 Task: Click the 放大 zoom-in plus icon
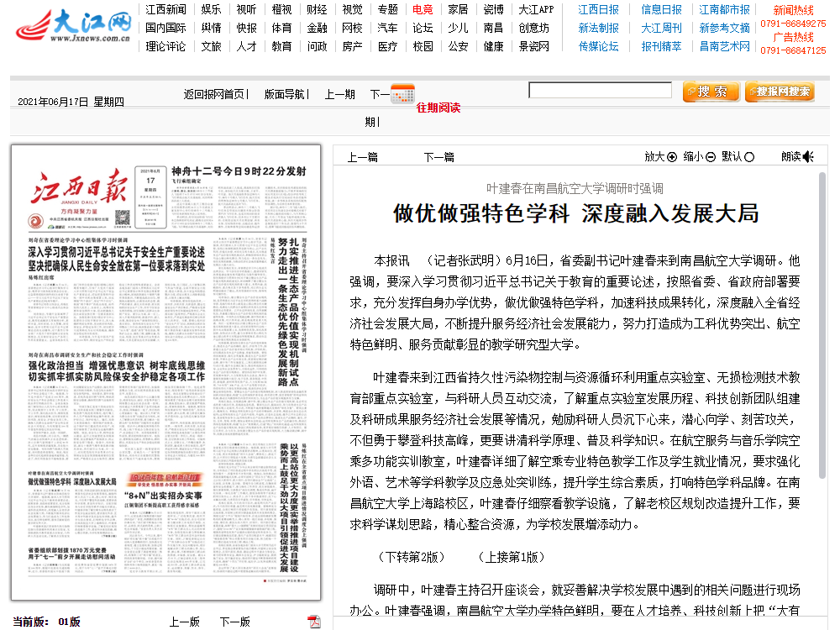pos(672,157)
